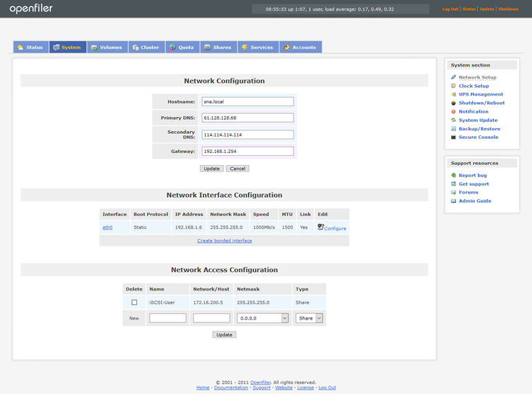Click the Hostname input field

(248, 101)
